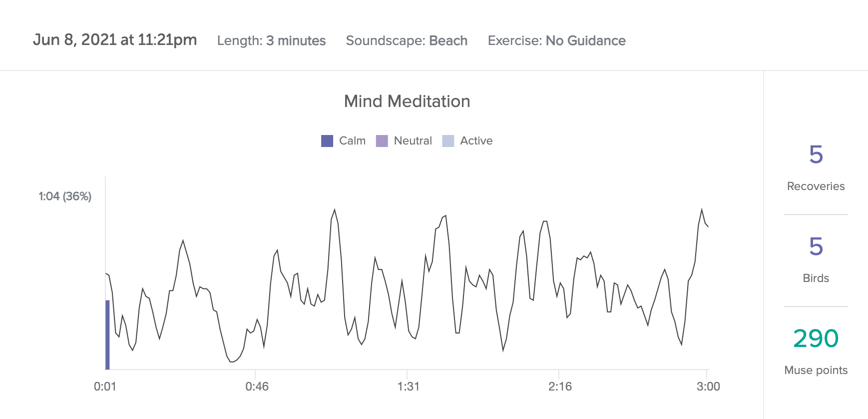
Task: Toggle the Active legend color swatch
Action: pos(448,141)
